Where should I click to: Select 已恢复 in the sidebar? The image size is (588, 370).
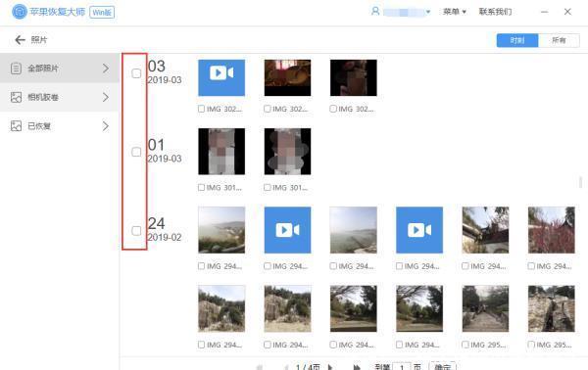(60, 126)
